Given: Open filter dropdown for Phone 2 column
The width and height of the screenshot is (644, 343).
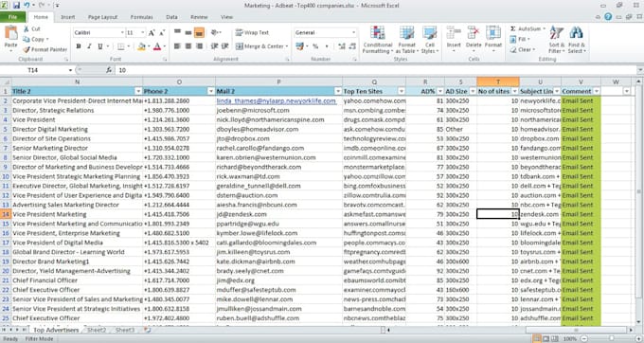Looking at the screenshot, I should 210,91.
